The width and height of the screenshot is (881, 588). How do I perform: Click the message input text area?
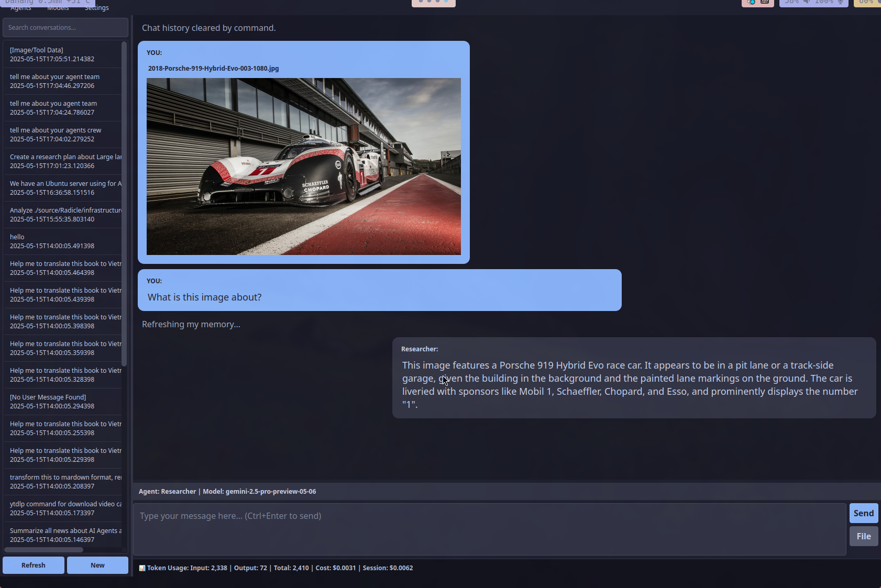(490, 529)
